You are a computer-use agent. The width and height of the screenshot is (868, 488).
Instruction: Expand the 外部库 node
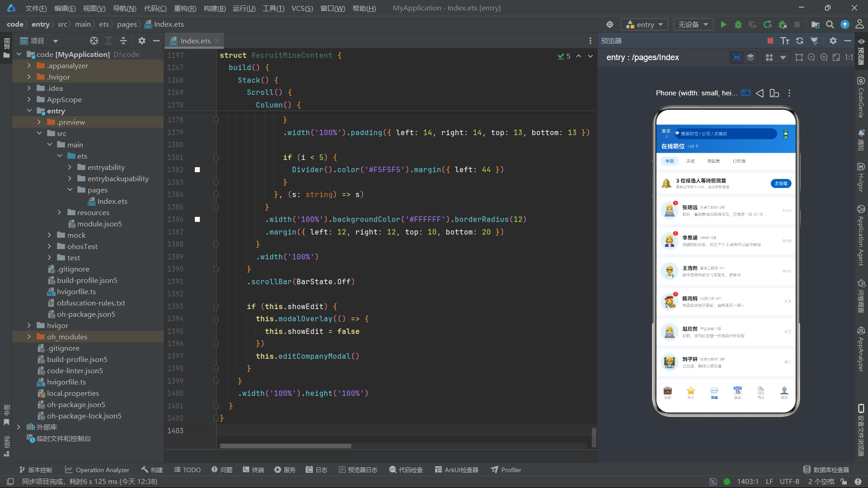[19, 427]
